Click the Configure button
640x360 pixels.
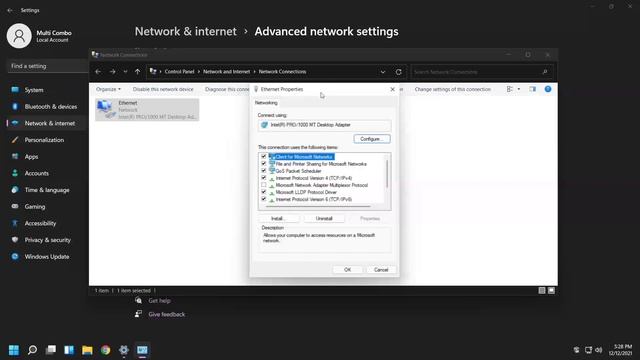coord(372,139)
